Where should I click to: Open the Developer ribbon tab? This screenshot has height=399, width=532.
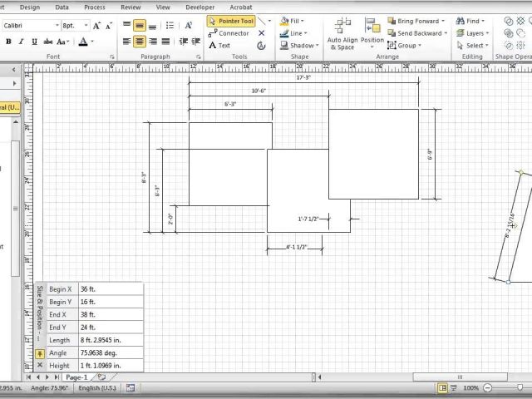[199, 7]
